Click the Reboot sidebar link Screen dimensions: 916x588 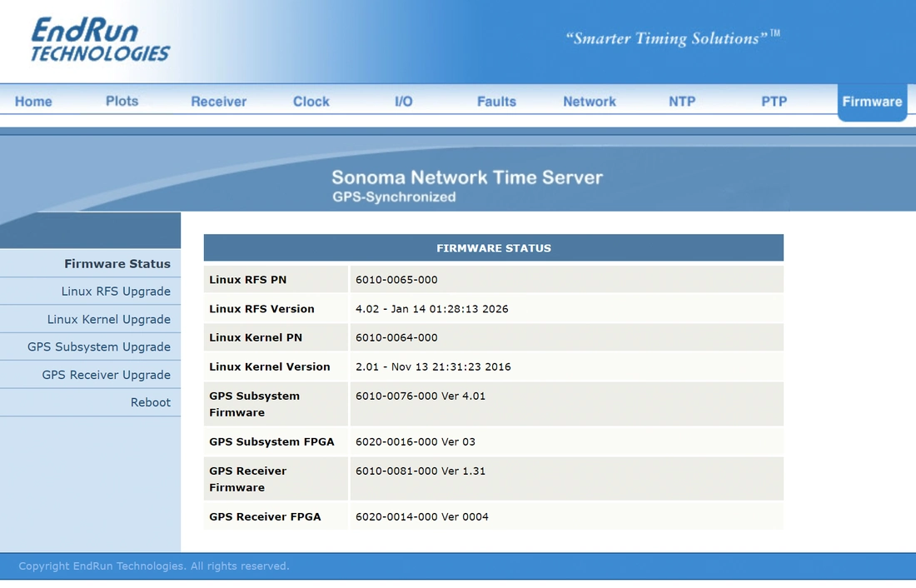pos(151,402)
